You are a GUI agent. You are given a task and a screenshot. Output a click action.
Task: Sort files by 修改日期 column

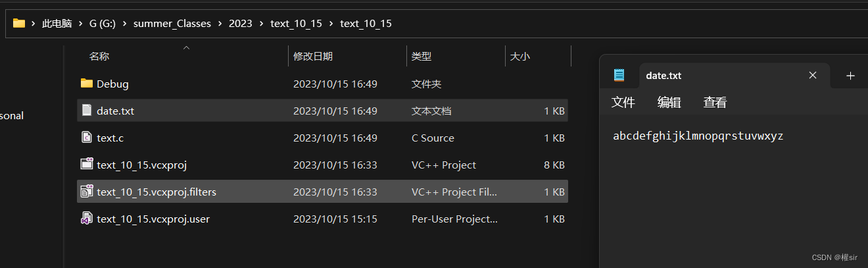pyautogui.click(x=313, y=57)
